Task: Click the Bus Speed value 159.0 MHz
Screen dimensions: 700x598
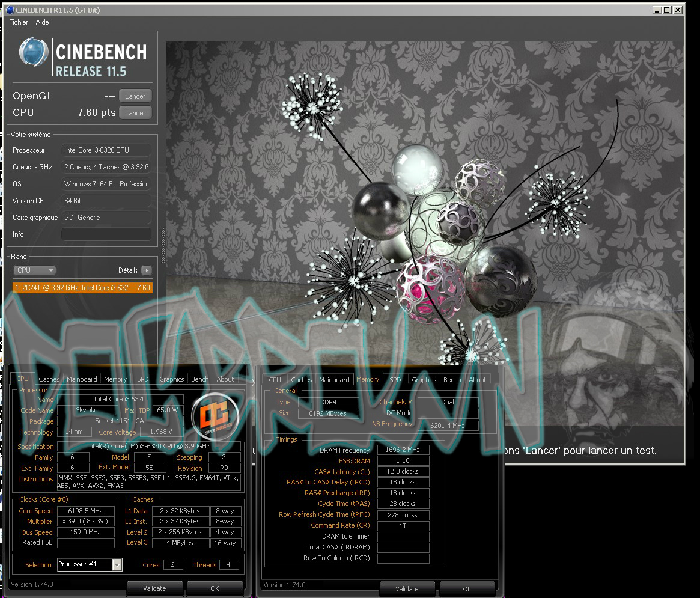Action: (x=85, y=532)
